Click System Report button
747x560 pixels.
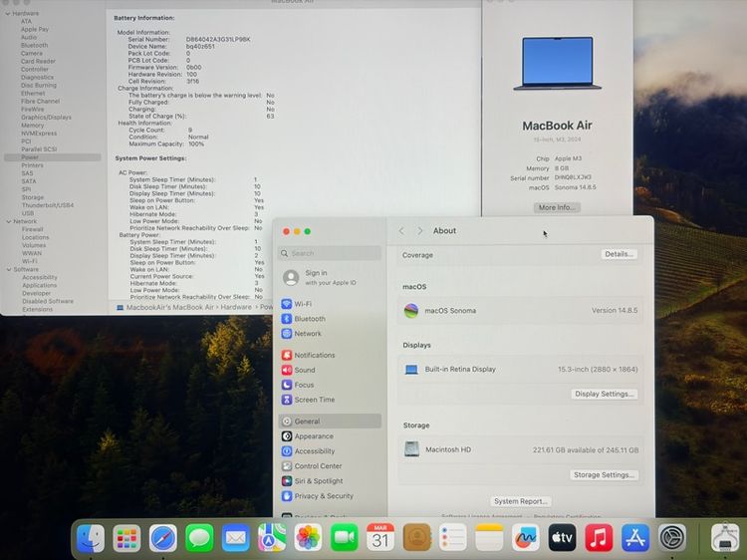click(520, 501)
